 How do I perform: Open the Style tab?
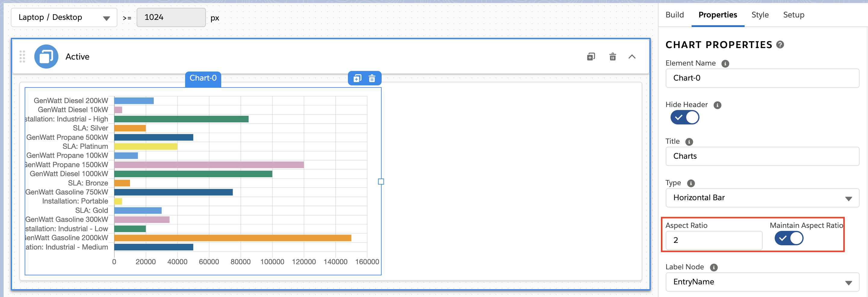(760, 15)
